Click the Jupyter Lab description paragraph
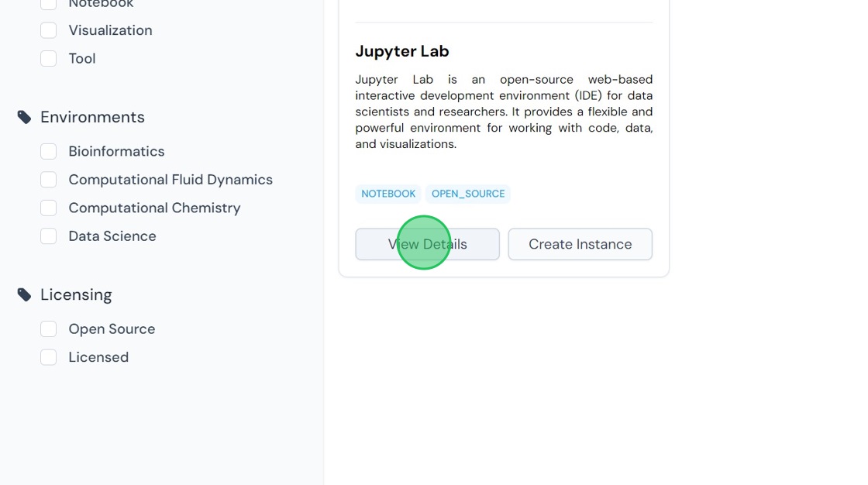 [x=504, y=112]
